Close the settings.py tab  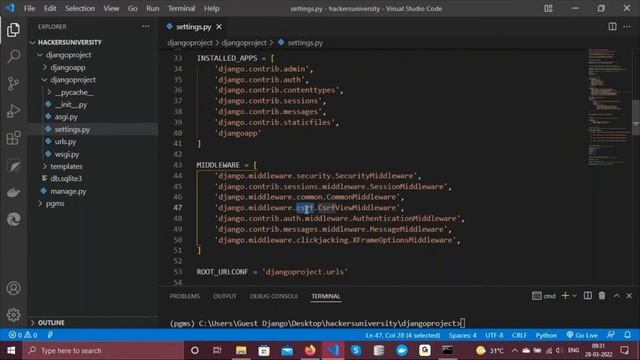click(219, 27)
